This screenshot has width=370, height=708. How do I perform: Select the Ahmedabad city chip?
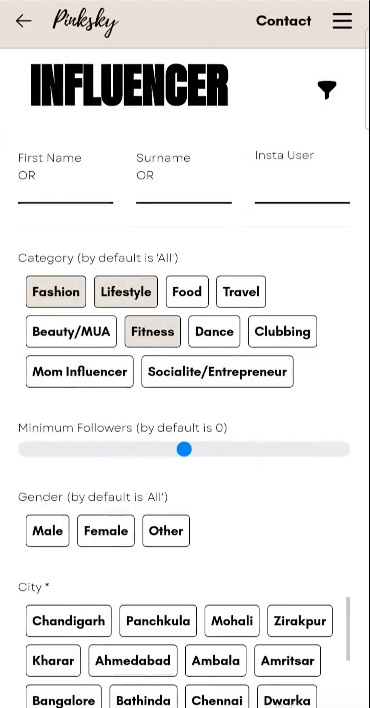(x=133, y=661)
